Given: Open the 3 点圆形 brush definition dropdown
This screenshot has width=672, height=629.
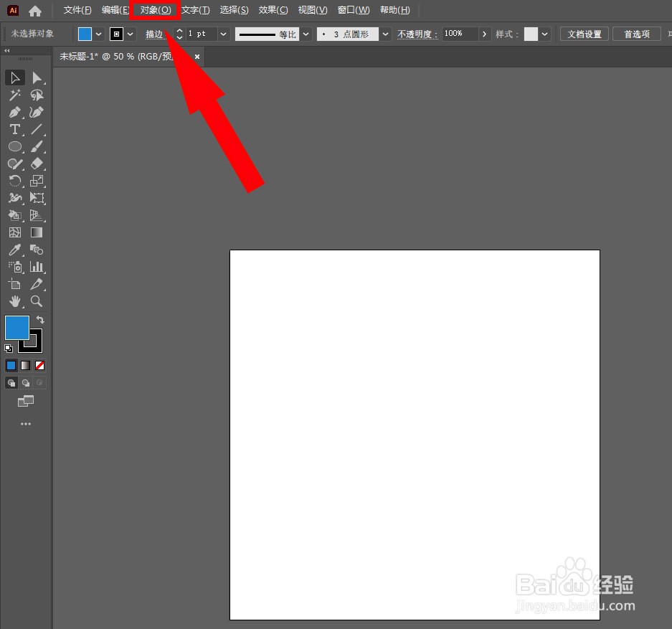Looking at the screenshot, I should tap(385, 34).
